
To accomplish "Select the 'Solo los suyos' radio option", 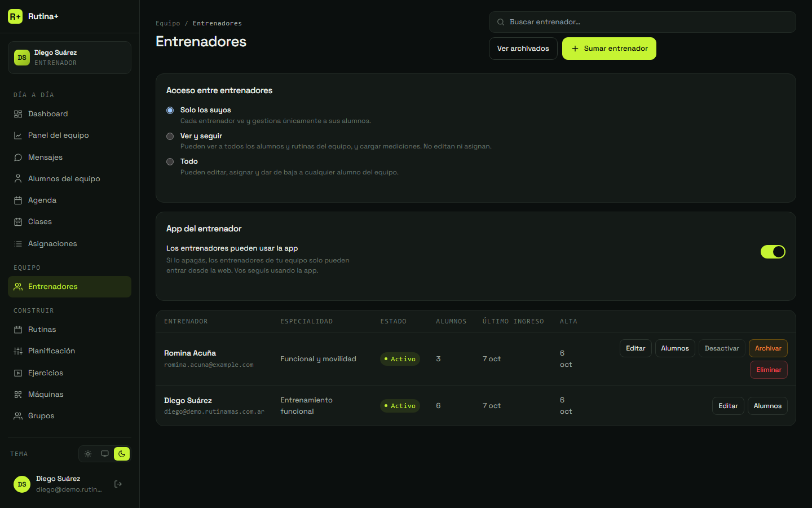I will (170, 110).
